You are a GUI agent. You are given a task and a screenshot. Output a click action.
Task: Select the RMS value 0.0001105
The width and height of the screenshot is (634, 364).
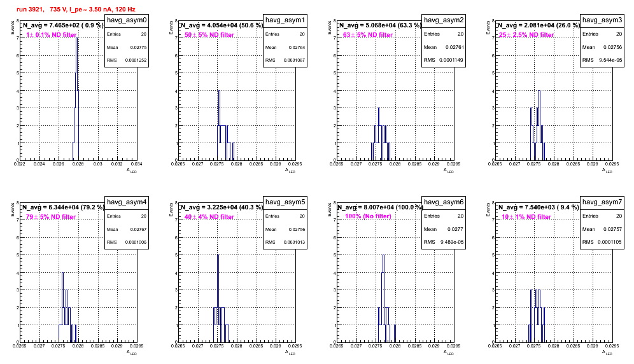tap(610, 242)
